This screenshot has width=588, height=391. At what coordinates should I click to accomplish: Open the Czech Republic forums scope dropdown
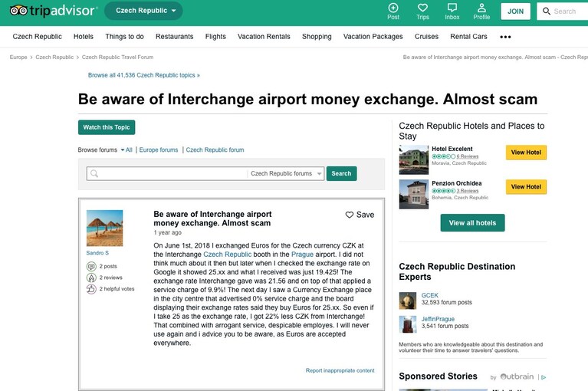coord(286,173)
